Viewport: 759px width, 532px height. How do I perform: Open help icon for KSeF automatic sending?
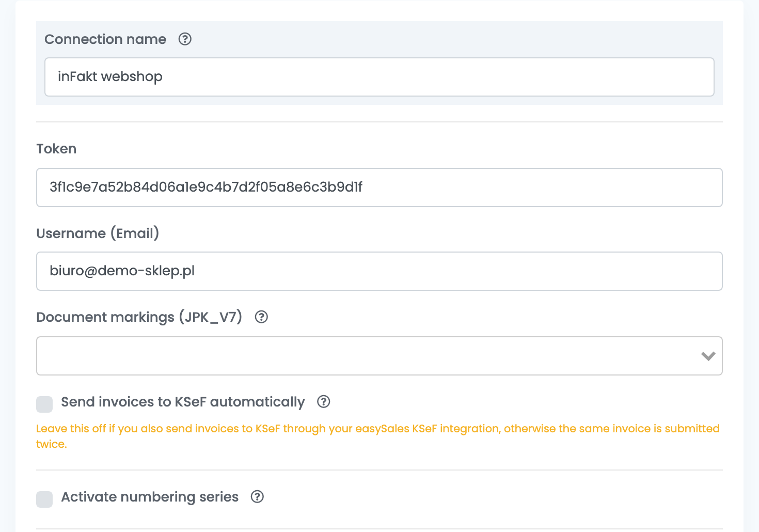tap(324, 402)
